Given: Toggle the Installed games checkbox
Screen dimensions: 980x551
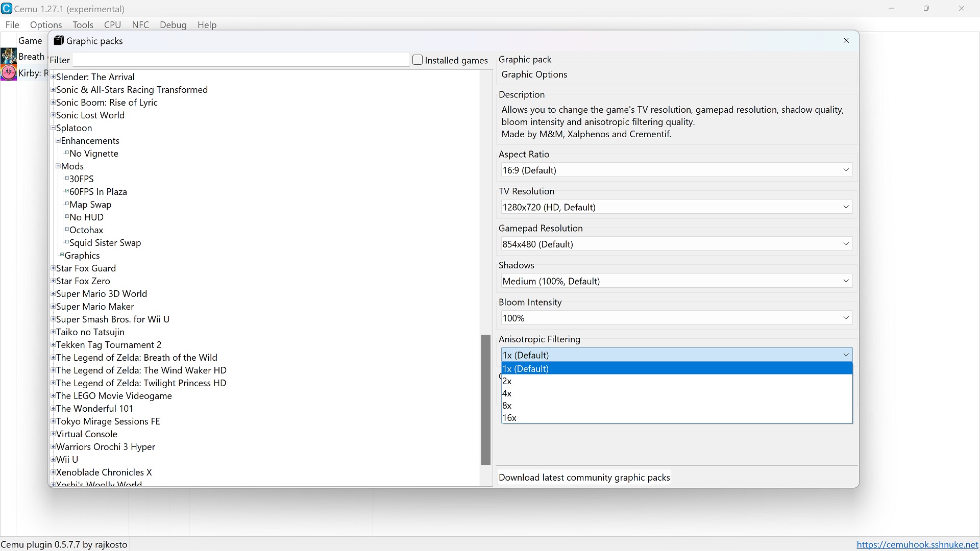Looking at the screenshot, I should 418,60.
